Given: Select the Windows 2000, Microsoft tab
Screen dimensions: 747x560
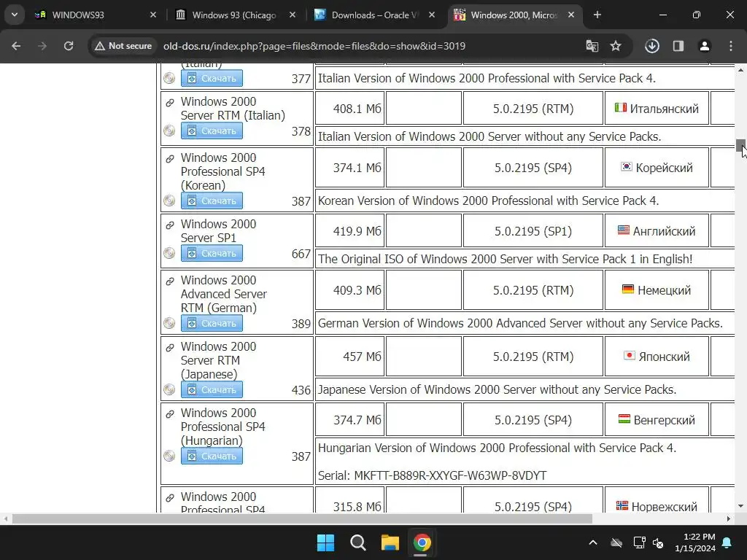Looking at the screenshot, I should point(514,15).
